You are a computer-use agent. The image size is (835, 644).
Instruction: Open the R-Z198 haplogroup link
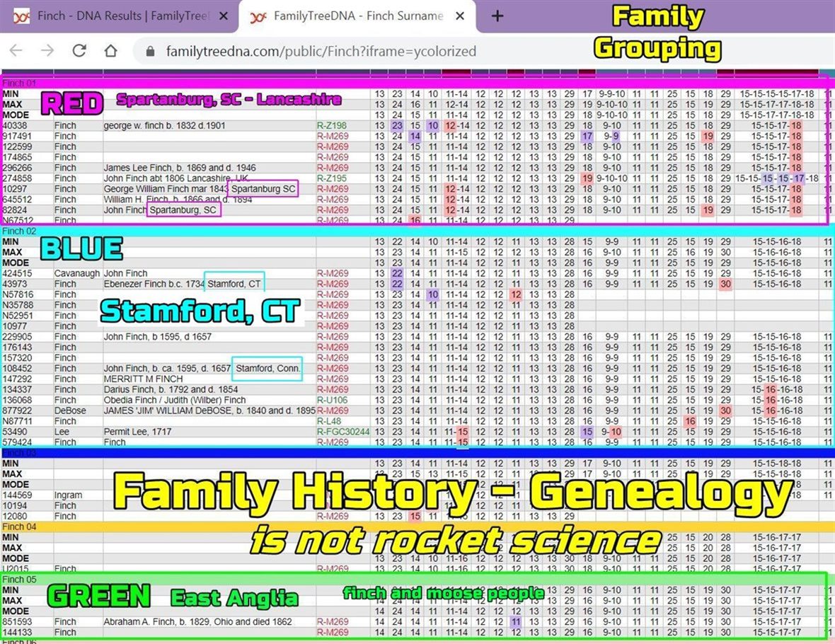tap(330, 125)
